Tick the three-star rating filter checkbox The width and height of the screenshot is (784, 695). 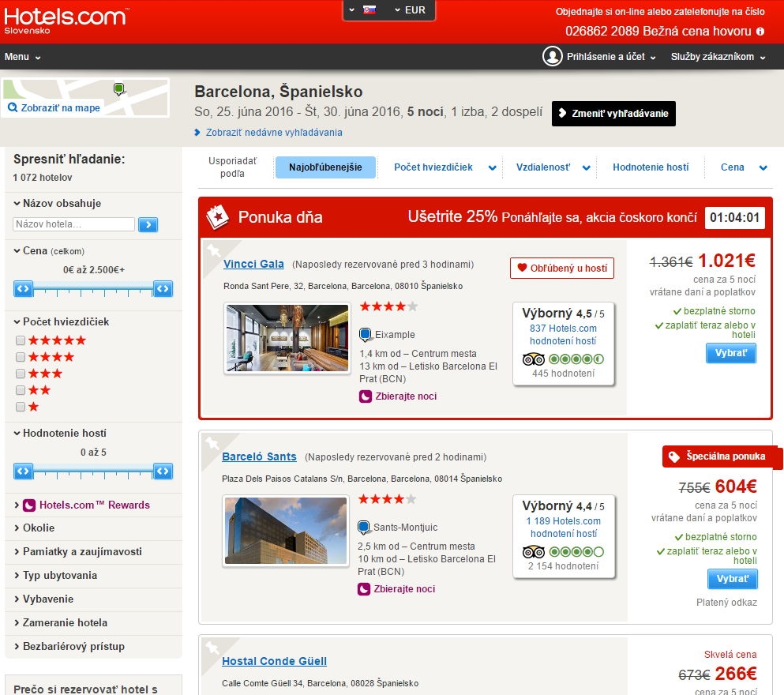(x=21, y=374)
